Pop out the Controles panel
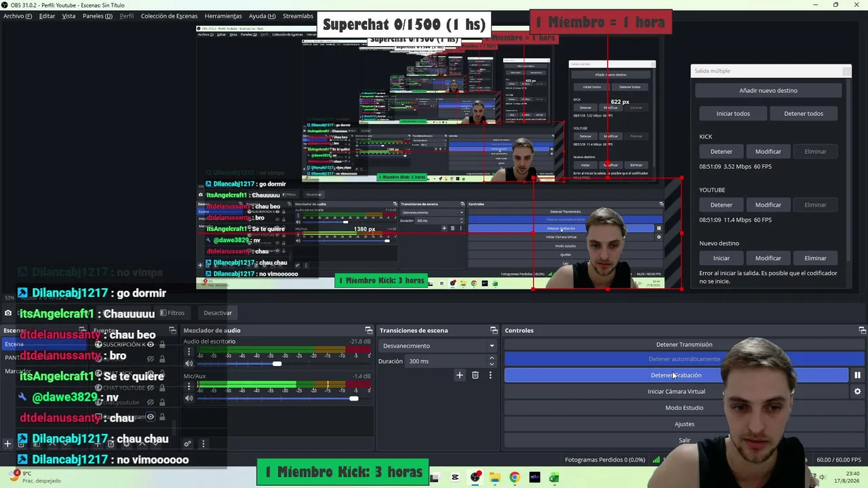Screen dimensions: 868x488 (862, 330)
